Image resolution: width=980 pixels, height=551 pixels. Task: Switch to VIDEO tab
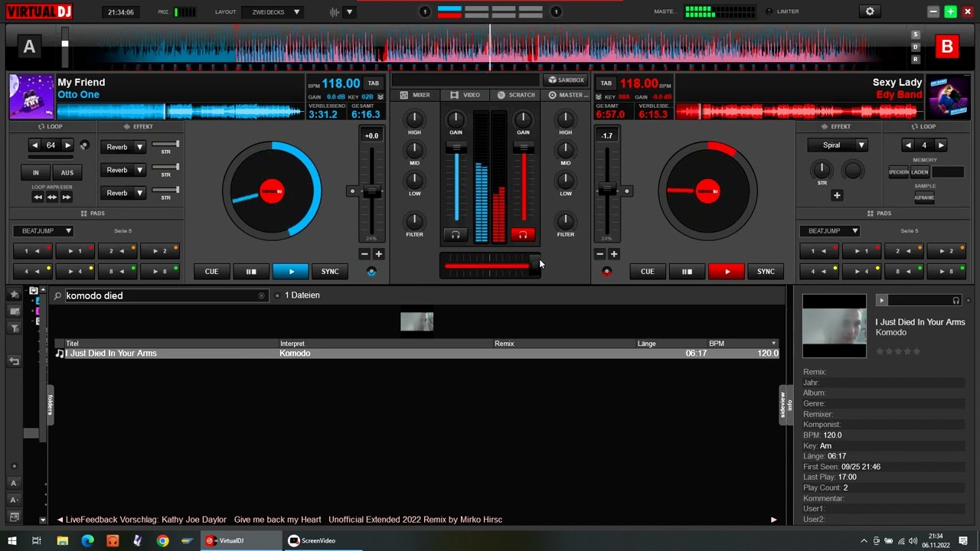(465, 95)
